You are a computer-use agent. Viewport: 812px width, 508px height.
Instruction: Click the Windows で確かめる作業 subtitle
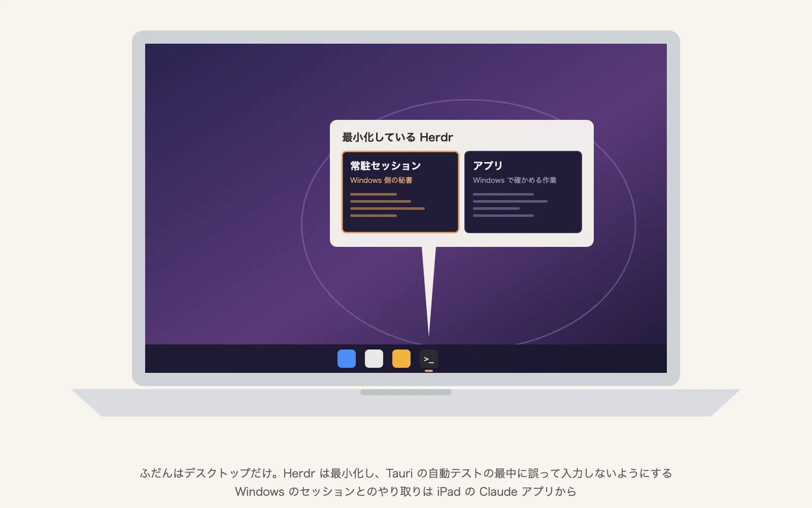515,180
